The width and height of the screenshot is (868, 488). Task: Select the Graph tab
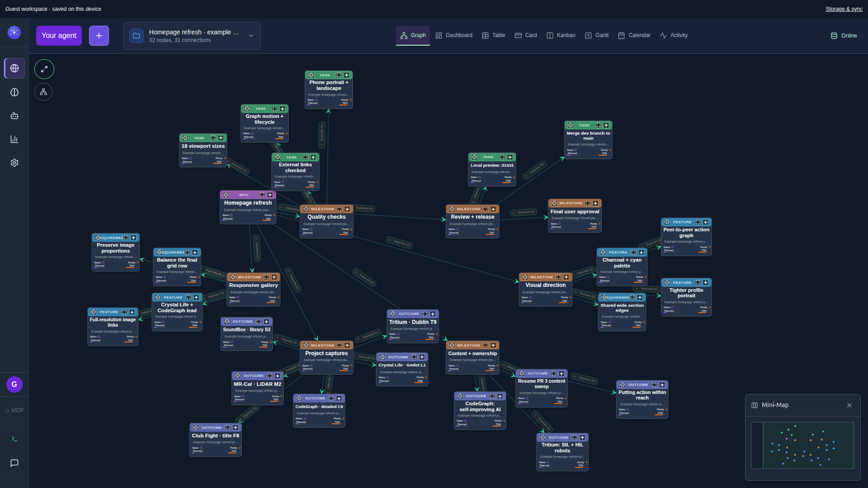click(413, 35)
